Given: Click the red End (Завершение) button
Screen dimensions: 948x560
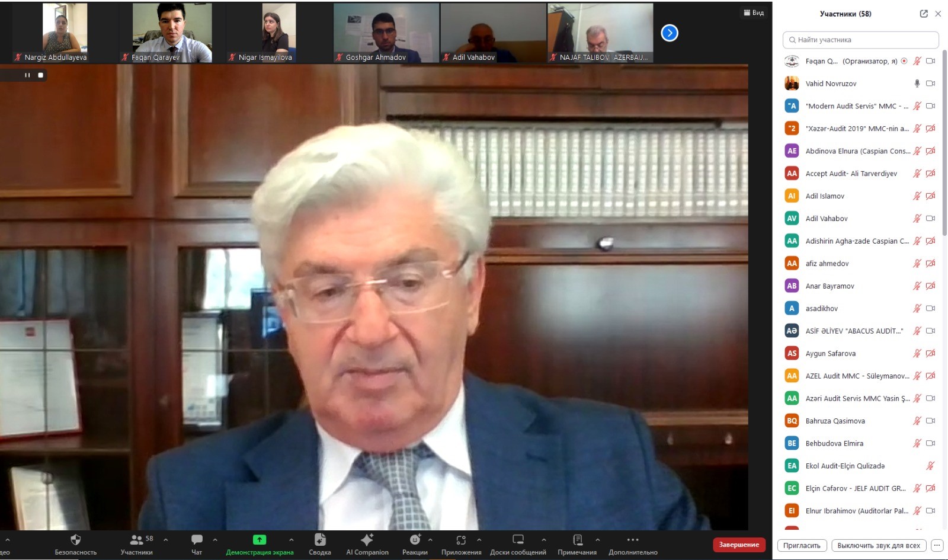Looking at the screenshot, I should click(739, 545).
